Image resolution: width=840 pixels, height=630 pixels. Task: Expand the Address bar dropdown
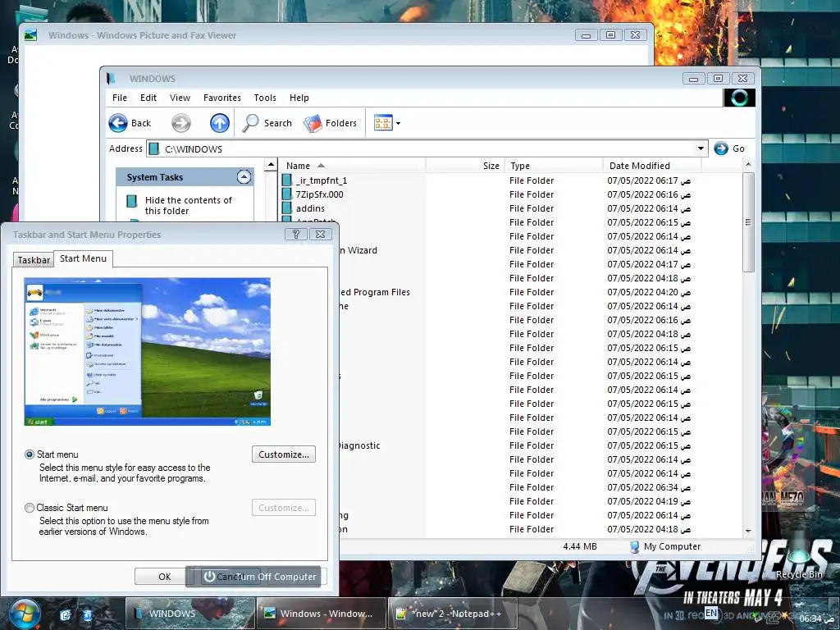pyautogui.click(x=701, y=148)
